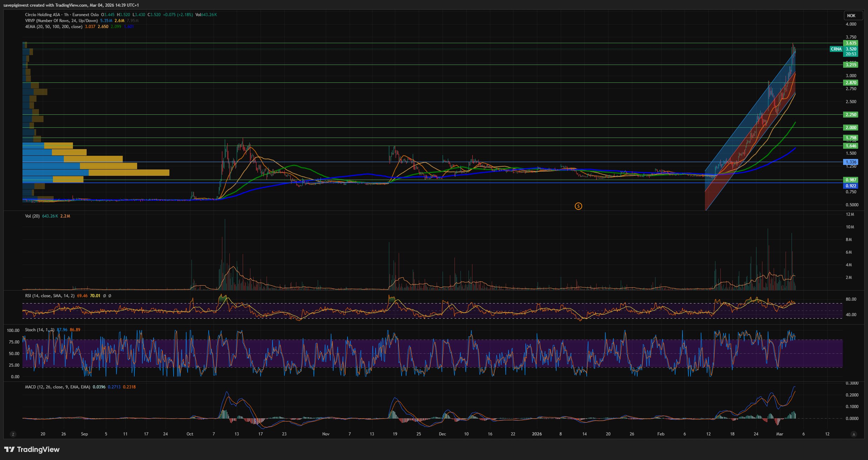Click the current price 3.520 countdown label

(x=850, y=52)
